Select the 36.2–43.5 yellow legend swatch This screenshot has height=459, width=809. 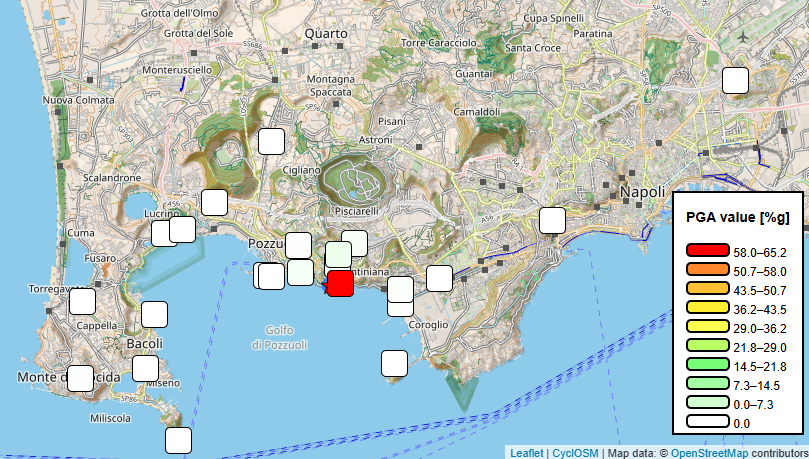pos(708,307)
